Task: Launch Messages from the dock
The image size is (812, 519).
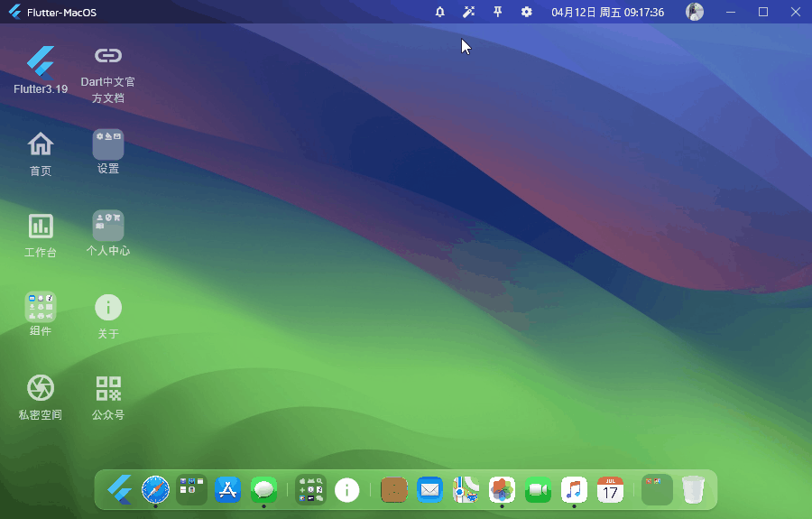Action: click(x=264, y=489)
